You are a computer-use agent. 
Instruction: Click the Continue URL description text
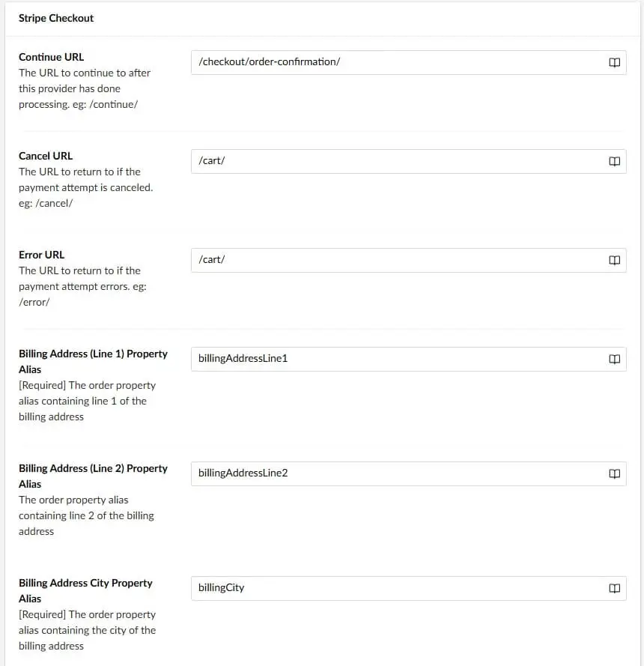click(84, 88)
